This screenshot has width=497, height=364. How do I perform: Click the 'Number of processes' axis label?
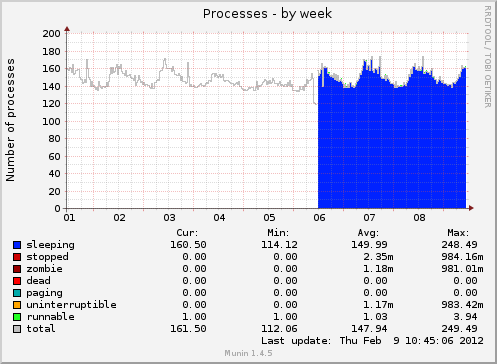10,120
